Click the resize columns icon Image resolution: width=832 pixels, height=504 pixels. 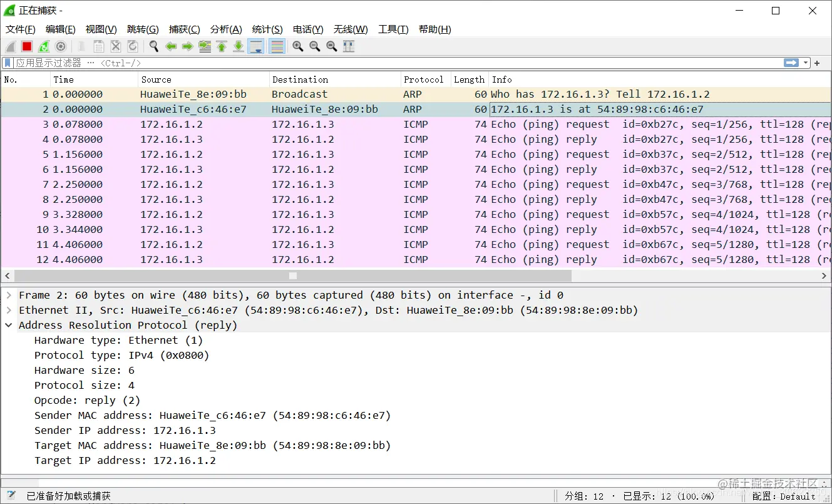[349, 46]
